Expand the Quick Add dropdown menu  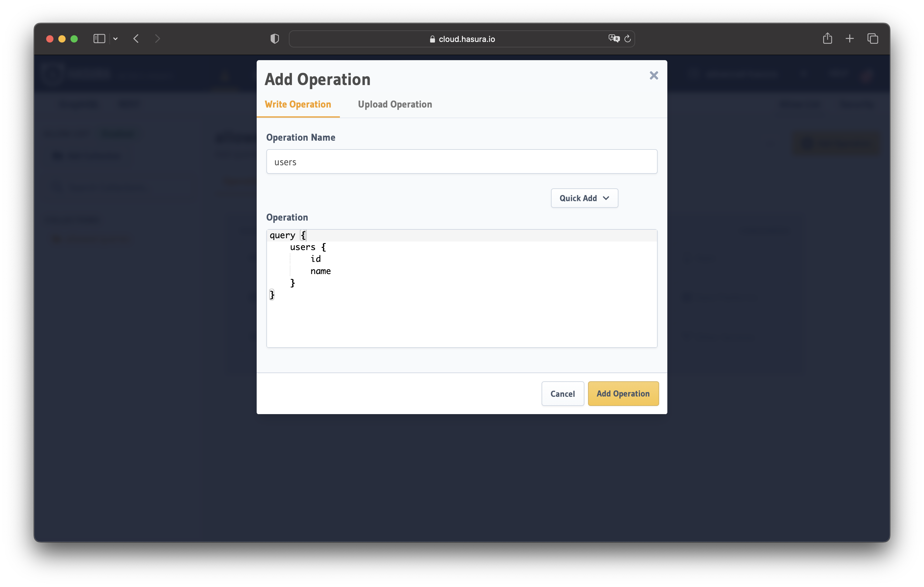[x=584, y=197]
